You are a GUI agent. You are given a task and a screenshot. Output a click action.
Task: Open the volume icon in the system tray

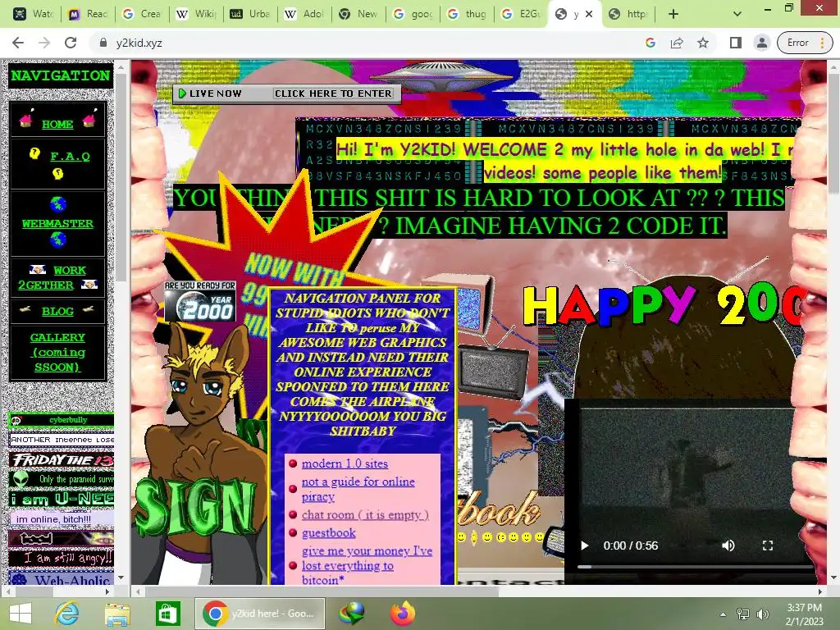(x=762, y=614)
